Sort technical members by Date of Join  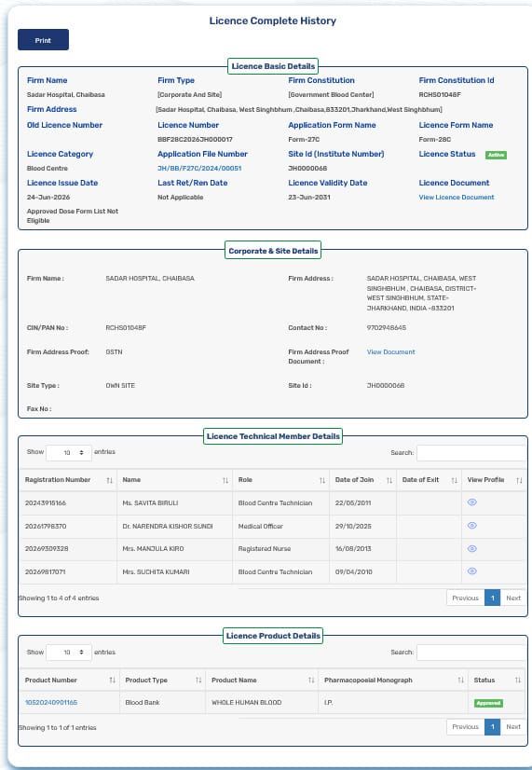[x=389, y=480]
